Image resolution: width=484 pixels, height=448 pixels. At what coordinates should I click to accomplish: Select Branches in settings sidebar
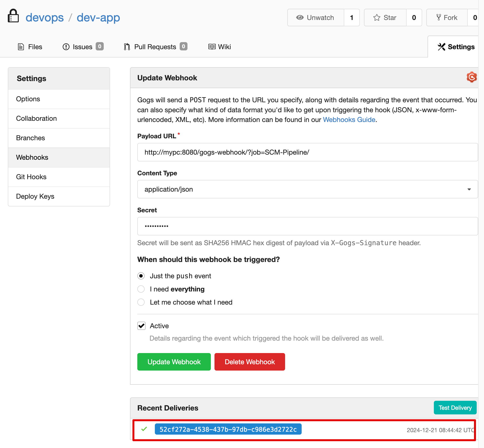[x=59, y=138]
